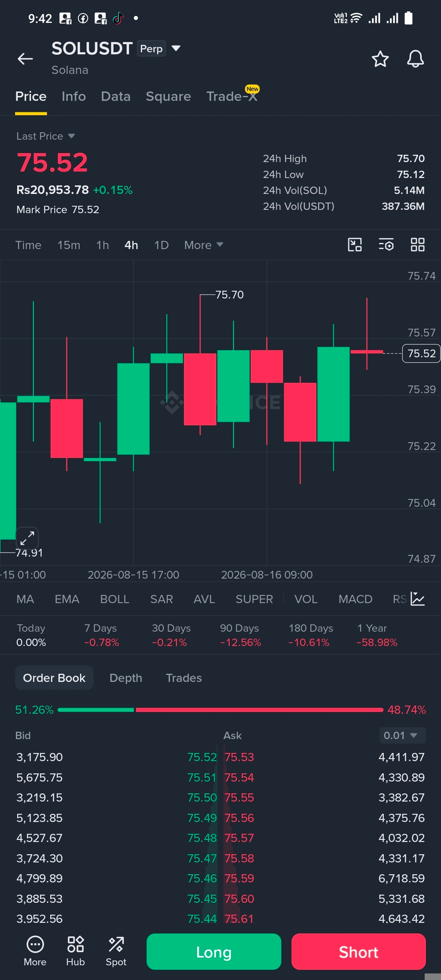Open chart settings icon

click(x=386, y=245)
